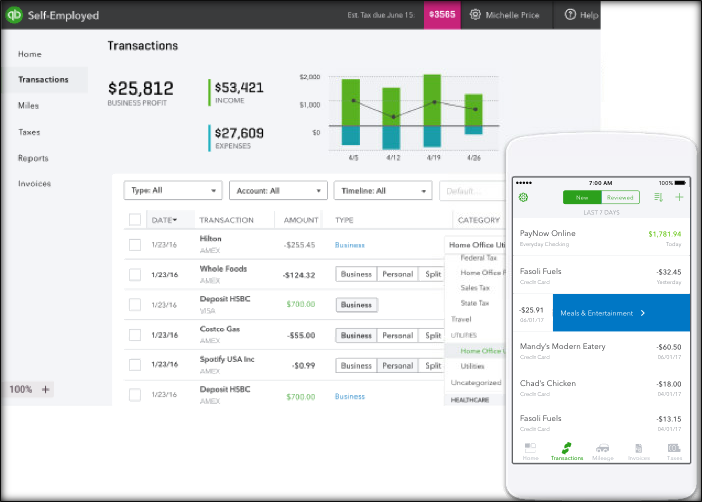Split the Spotify USA Inc transaction

(x=432, y=366)
